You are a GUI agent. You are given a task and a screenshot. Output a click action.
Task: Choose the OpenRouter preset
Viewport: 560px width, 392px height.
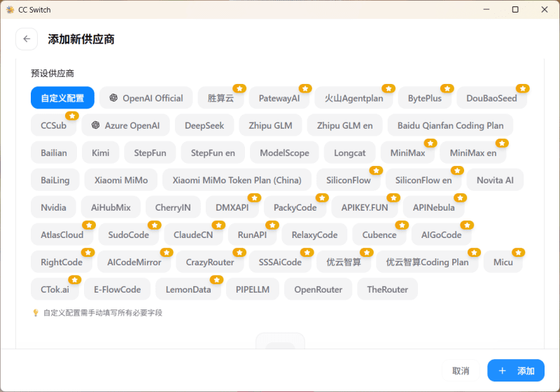pos(318,290)
